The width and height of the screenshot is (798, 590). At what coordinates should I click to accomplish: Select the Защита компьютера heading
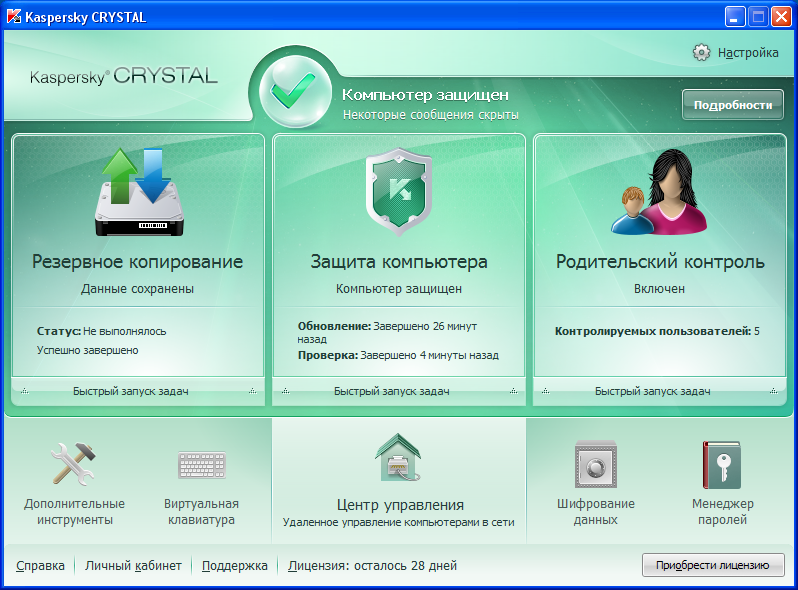click(399, 262)
